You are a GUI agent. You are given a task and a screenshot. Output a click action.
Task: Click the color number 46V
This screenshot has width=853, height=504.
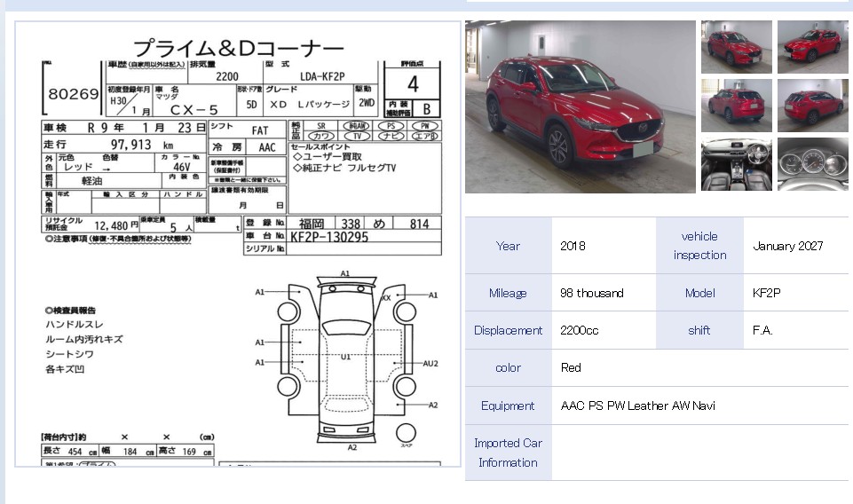(x=182, y=167)
